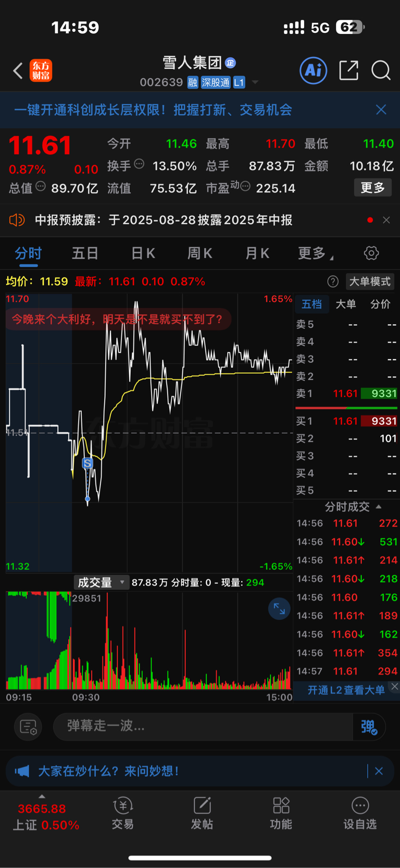Image resolution: width=400 pixels, height=868 pixels.
Task: Tap 设自选 in bottom bar
Action: click(360, 813)
